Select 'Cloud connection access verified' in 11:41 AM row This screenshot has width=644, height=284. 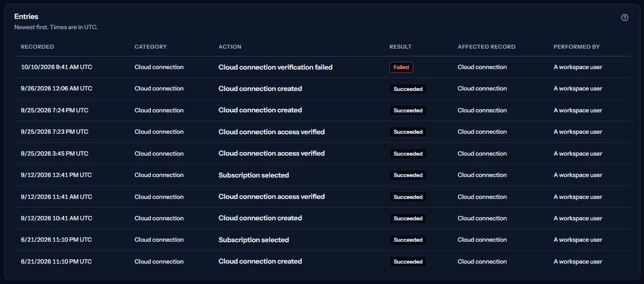tap(272, 196)
